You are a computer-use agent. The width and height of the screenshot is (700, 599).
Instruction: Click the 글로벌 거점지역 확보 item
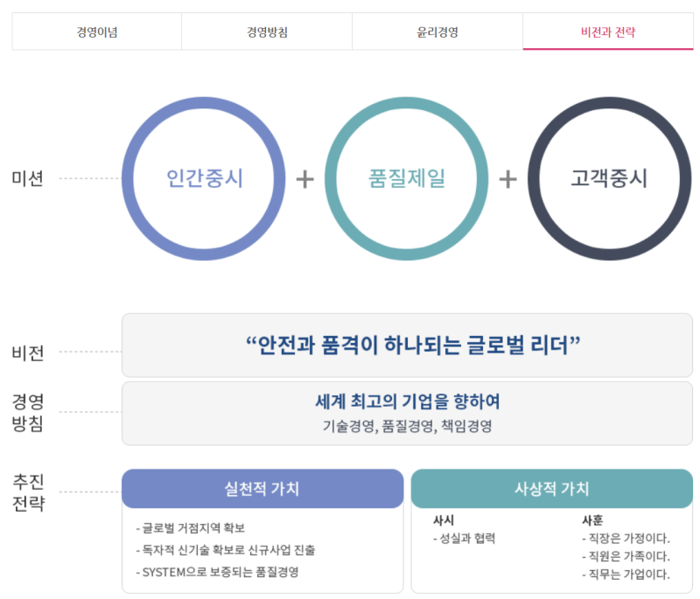coord(191,528)
